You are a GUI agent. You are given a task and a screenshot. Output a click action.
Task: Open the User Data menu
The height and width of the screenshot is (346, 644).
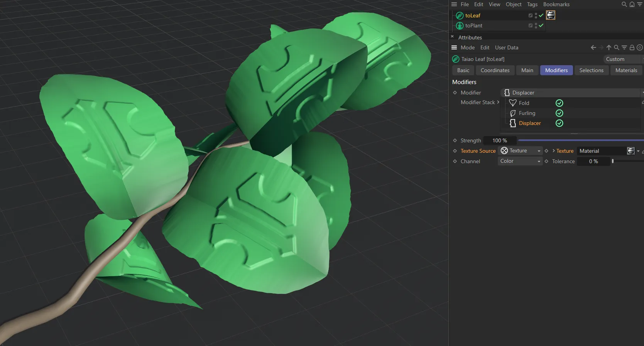(507, 47)
